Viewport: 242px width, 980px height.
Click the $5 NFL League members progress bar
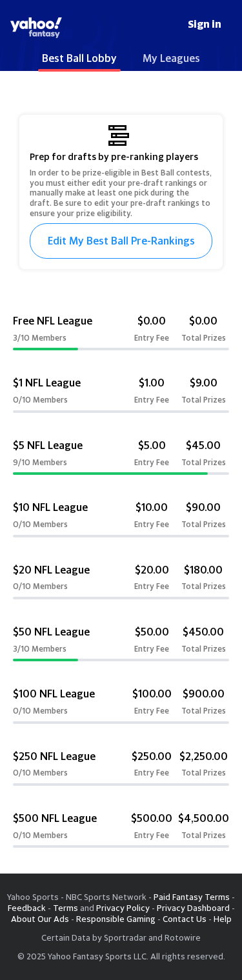121,474
